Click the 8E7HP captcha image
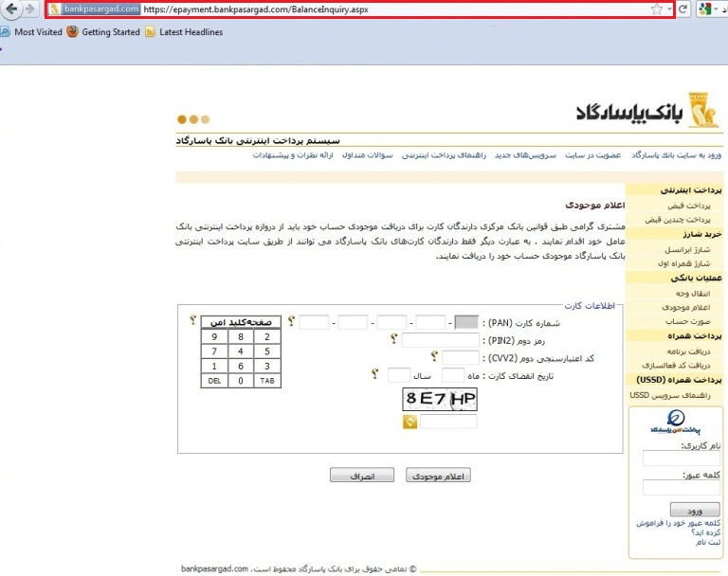 (x=440, y=399)
